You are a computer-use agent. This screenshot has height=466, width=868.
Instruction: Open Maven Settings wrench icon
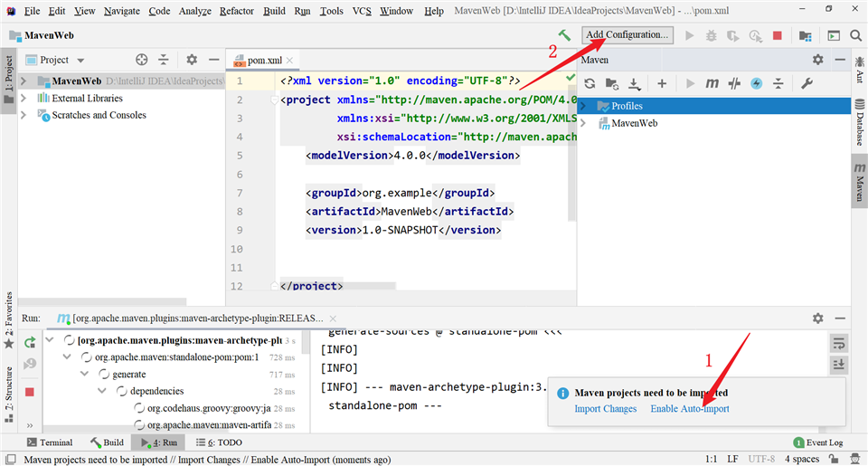pyautogui.click(x=807, y=83)
